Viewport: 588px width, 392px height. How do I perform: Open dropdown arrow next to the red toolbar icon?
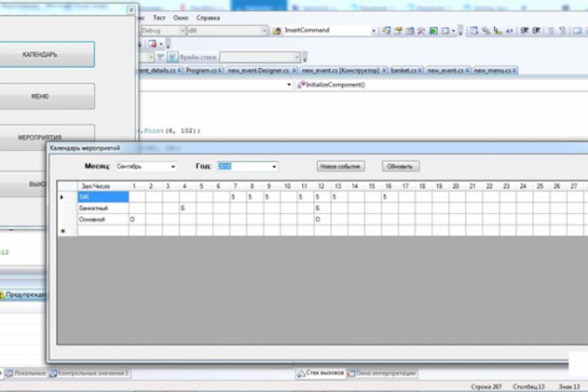pyautogui.click(x=161, y=44)
